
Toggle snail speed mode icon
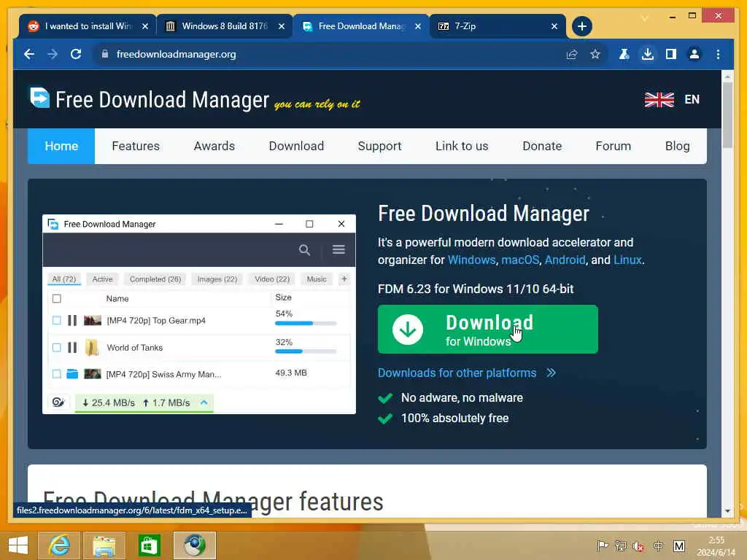pos(58,402)
